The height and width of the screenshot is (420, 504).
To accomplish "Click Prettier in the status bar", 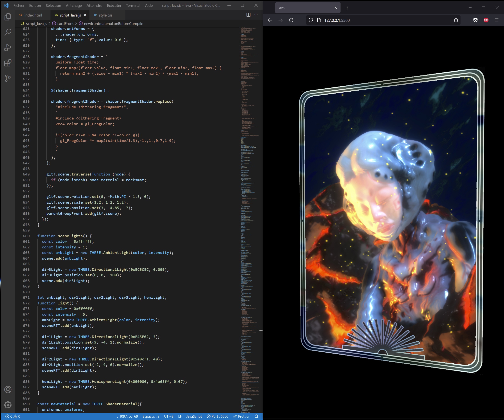I will click(241, 416).
